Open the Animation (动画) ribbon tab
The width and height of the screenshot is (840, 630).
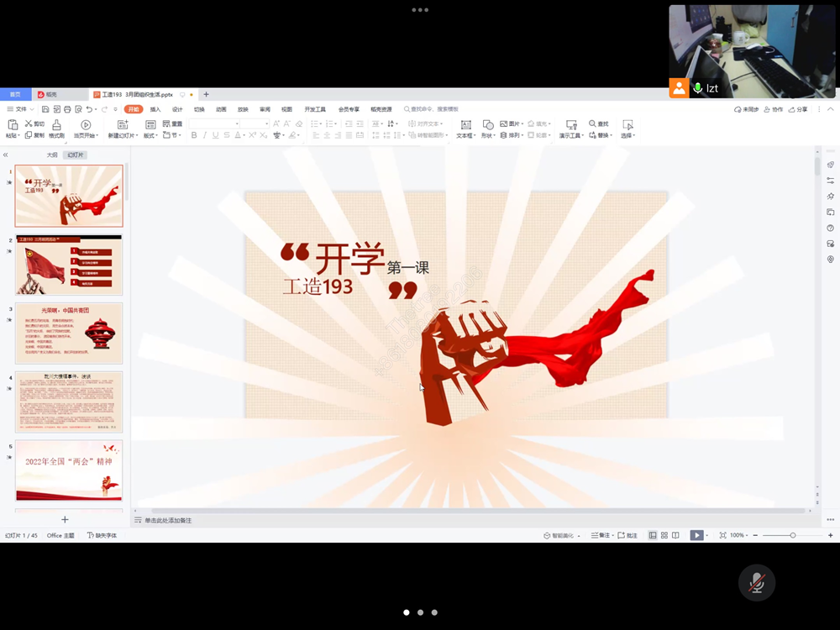pos(221,109)
